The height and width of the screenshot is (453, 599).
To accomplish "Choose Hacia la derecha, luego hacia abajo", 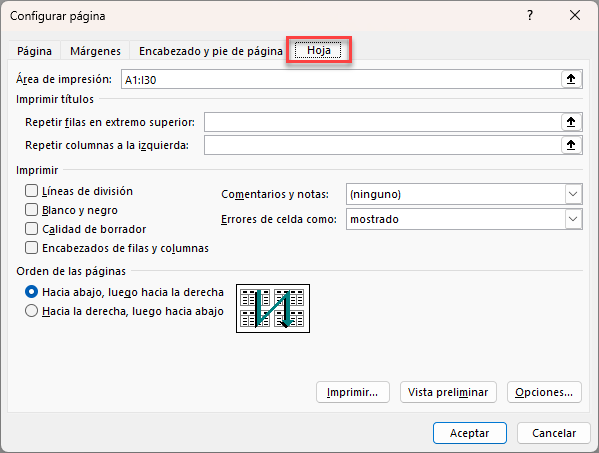I will 31,311.
